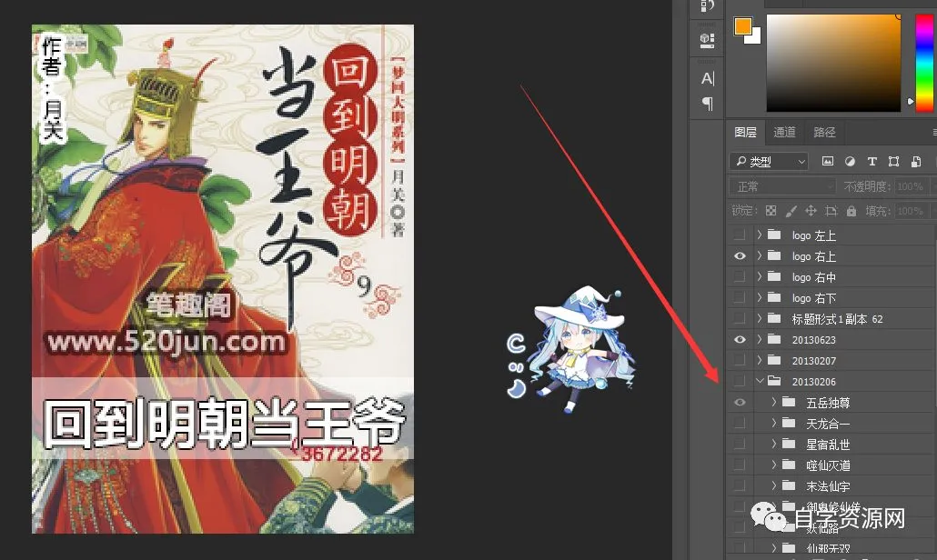Click the rainbow hue slider strip
The image size is (937, 560).
click(x=924, y=63)
